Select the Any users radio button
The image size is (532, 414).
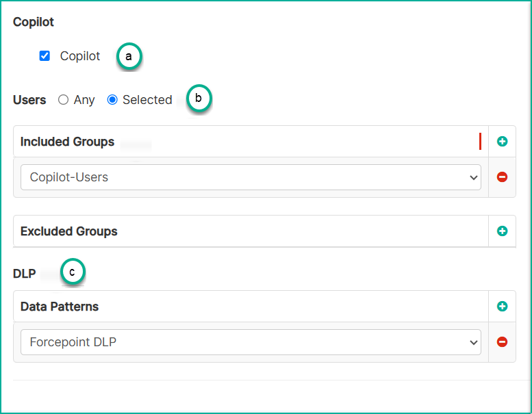(x=64, y=100)
